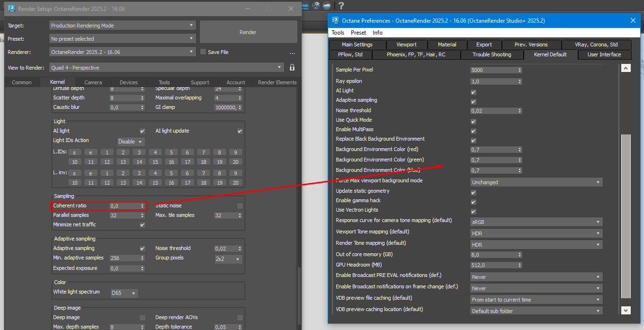This screenshot has height=330, width=644.
Task: Switch to the Common tab
Action: pos(22,82)
